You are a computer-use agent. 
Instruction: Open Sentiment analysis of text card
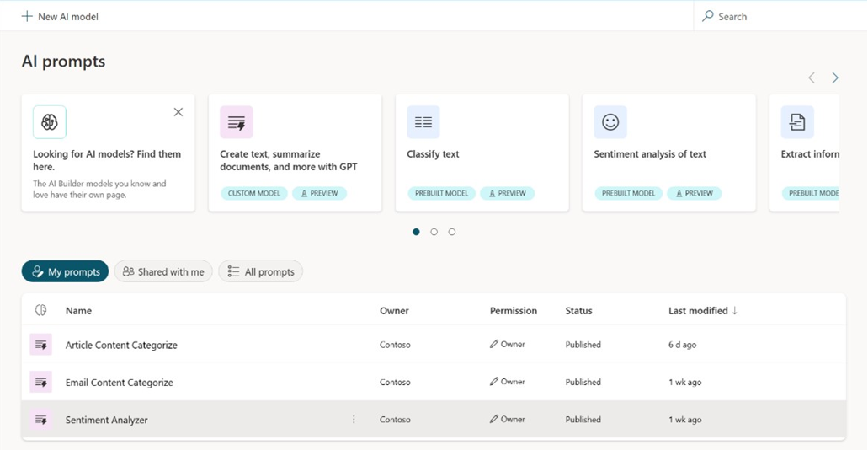[669, 153]
